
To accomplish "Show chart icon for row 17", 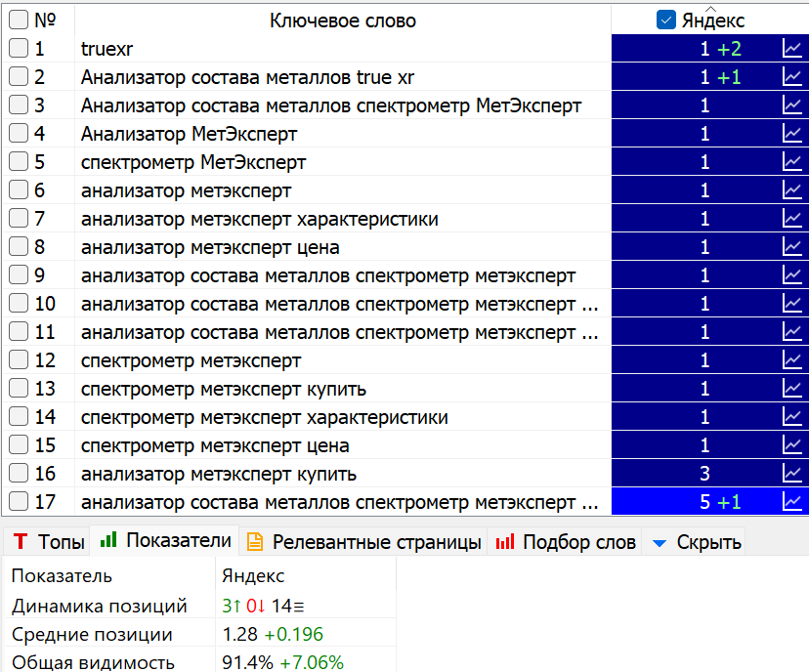I will point(792,502).
